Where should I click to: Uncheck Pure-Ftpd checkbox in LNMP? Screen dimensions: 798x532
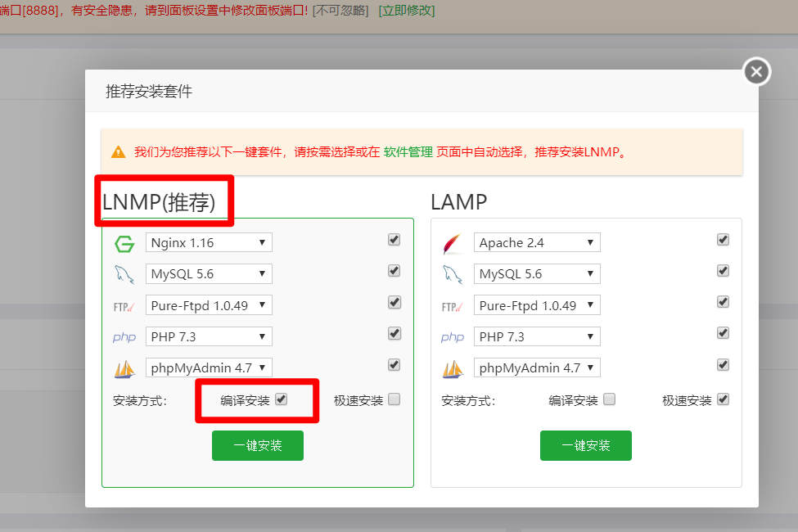click(394, 302)
